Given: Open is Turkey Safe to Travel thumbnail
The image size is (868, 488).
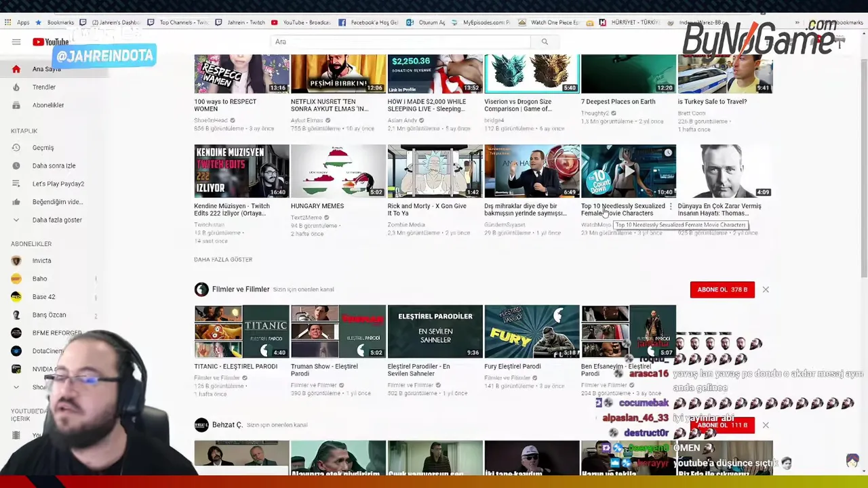Looking at the screenshot, I should tap(725, 73).
